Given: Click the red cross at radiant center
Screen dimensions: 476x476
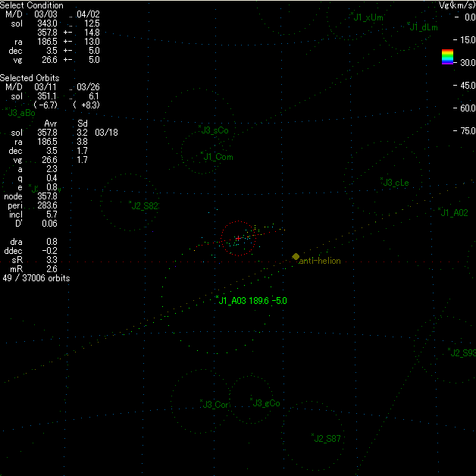Looking at the screenshot, I should pyautogui.click(x=238, y=239).
